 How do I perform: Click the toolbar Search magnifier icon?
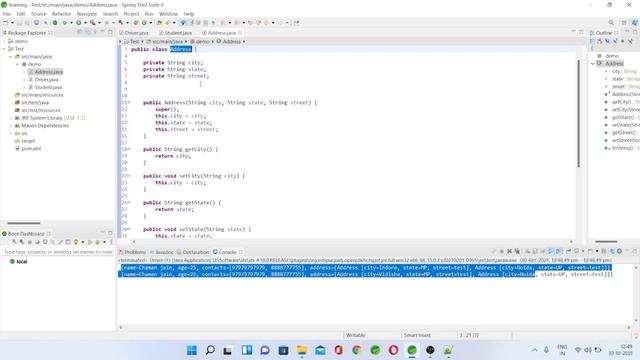coord(611,23)
